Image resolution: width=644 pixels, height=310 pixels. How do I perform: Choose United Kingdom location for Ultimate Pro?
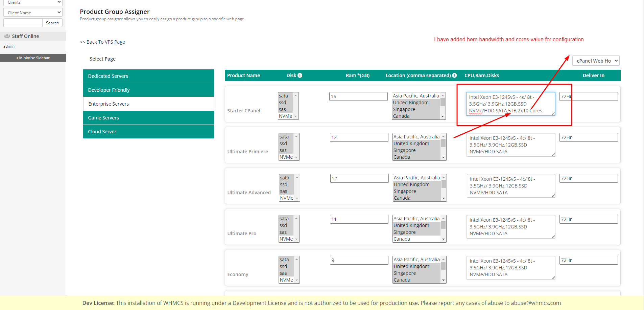411,225
